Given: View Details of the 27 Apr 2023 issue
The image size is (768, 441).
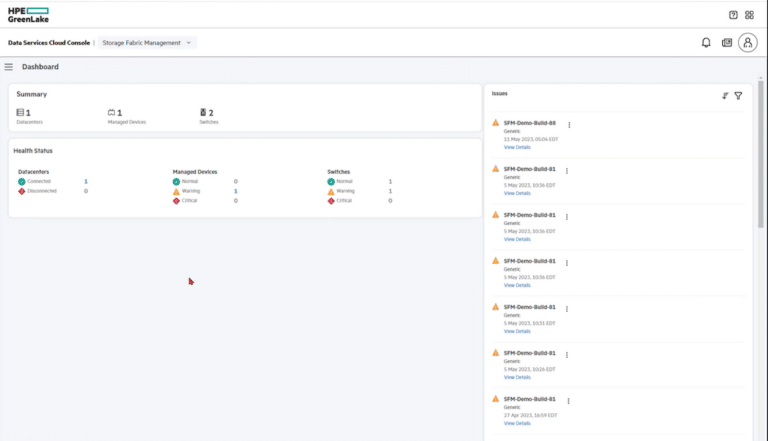Looking at the screenshot, I should pos(517,423).
